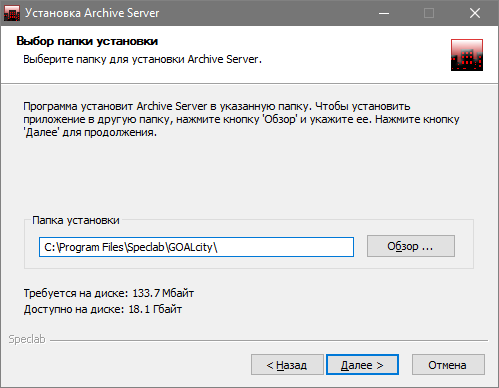Image resolution: width=499 pixels, height=388 pixels.
Task: Click 'Выберите папку для установки Archive Server.' subtitle
Action: pyautogui.click(x=142, y=59)
